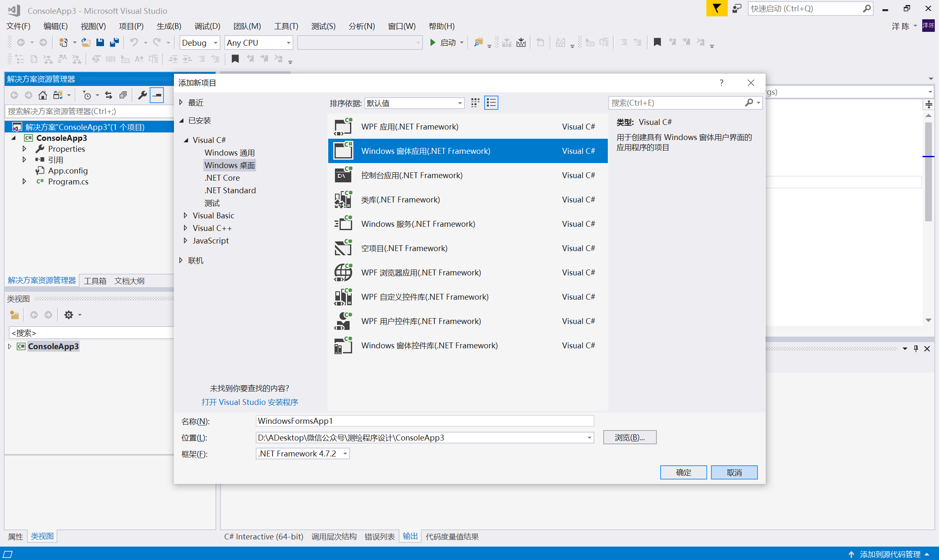The image size is (939, 560).
Task: Click the Save All toolbar icon
Action: click(x=114, y=42)
